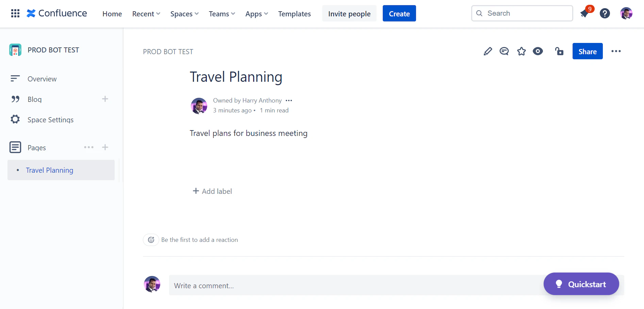This screenshot has width=644, height=309.
Task: Click the Confluence logo
Action: tap(56, 13)
